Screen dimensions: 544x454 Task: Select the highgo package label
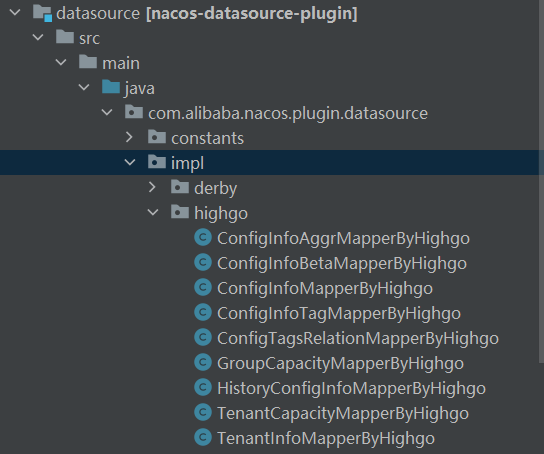coord(221,214)
